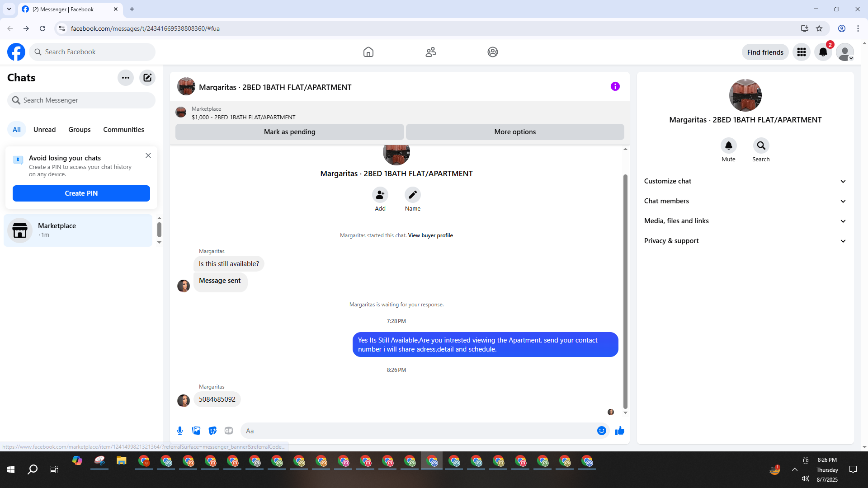Mute this conversation with the bell icon
868x488 pixels.
click(x=729, y=145)
